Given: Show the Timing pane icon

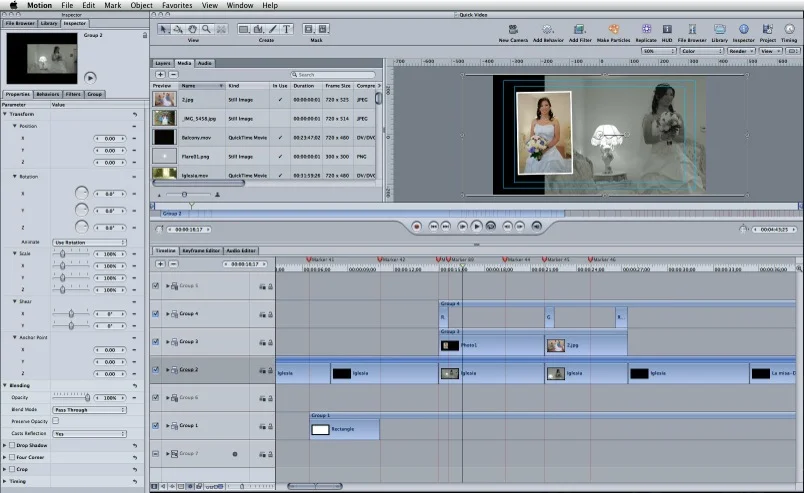Looking at the screenshot, I should tap(789, 29).
